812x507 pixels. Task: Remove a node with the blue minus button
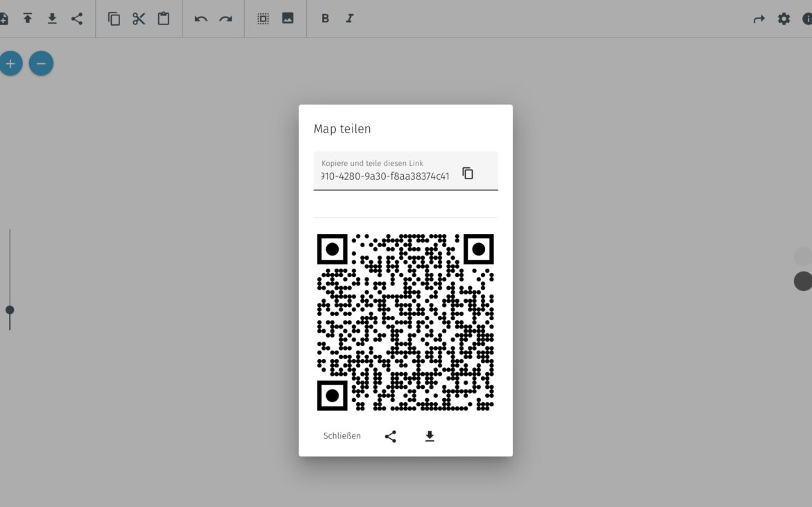pos(42,63)
